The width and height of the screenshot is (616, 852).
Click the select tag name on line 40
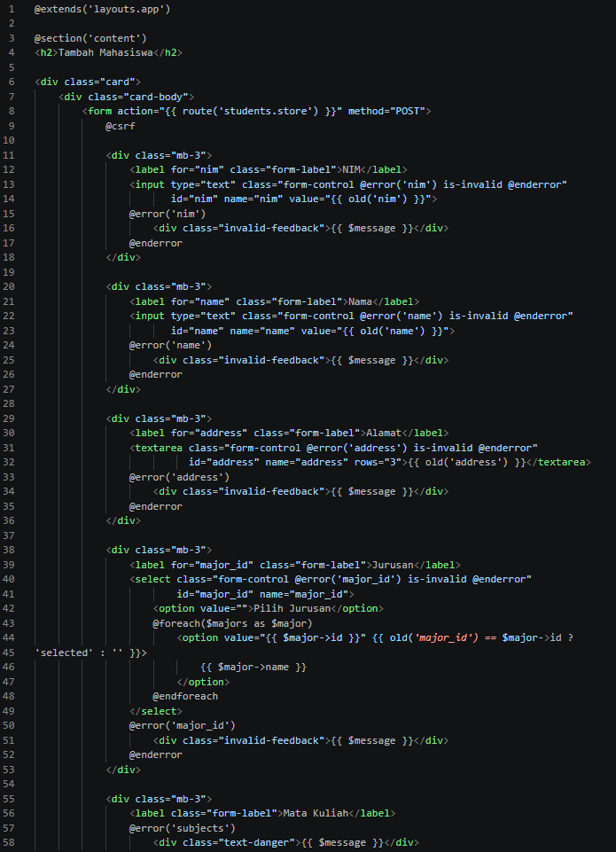pos(152,579)
